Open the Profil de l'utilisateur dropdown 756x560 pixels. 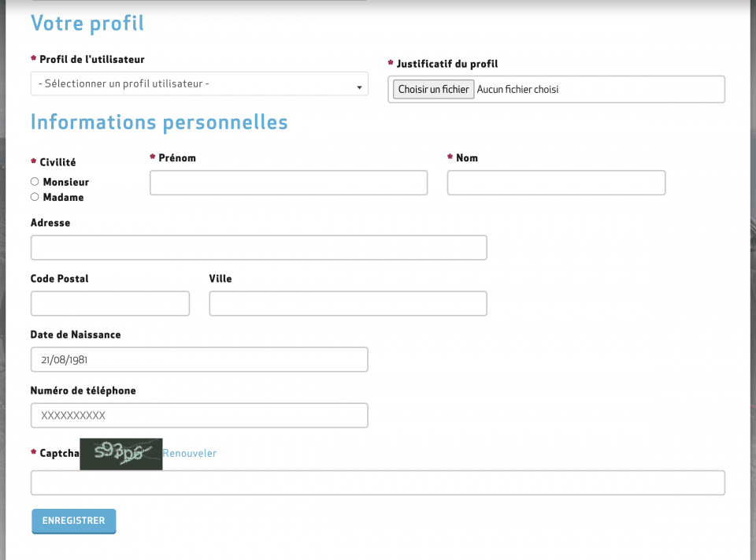199,83
